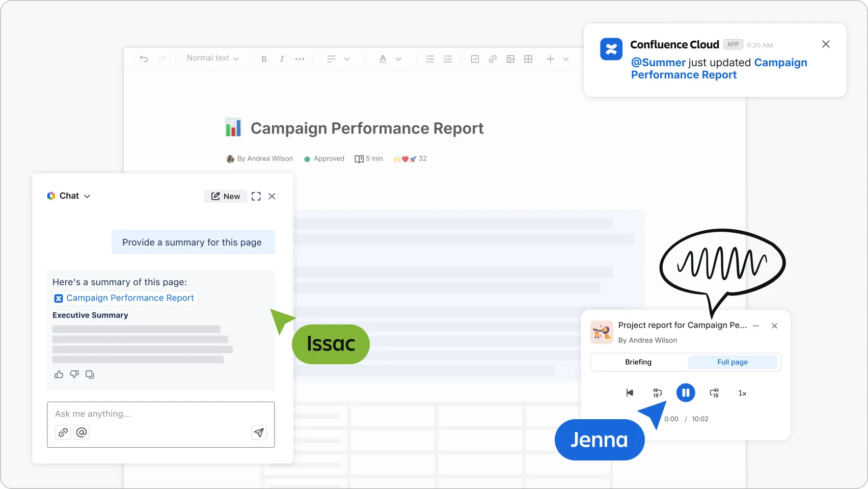Expand the Chat panel dropdown

point(87,196)
